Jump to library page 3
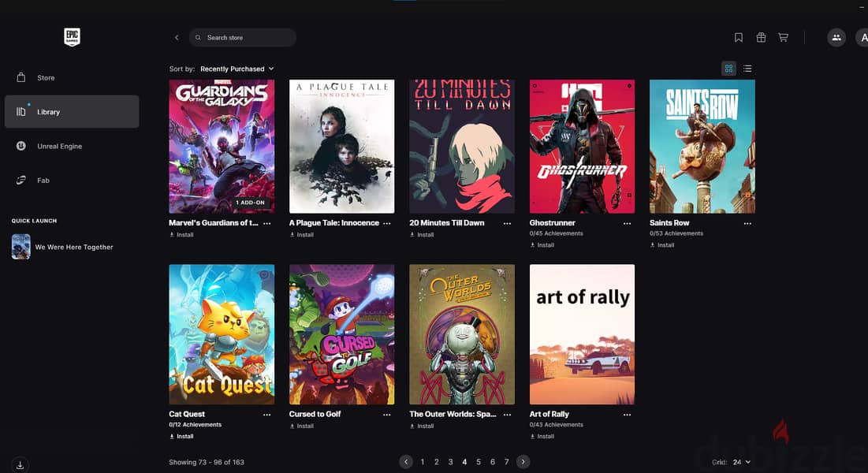Image resolution: width=868 pixels, height=473 pixels. 451,462
